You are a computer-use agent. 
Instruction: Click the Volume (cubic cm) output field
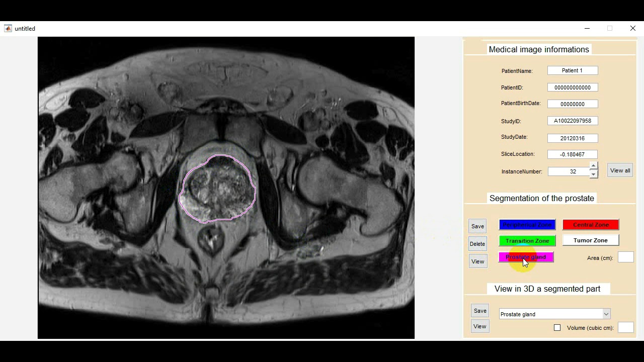(626, 328)
